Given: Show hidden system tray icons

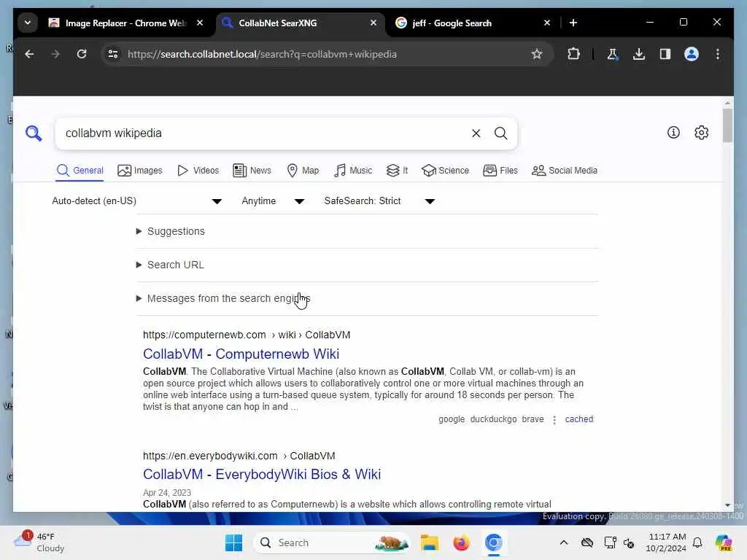Looking at the screenshot, I should tap(564, 542).
